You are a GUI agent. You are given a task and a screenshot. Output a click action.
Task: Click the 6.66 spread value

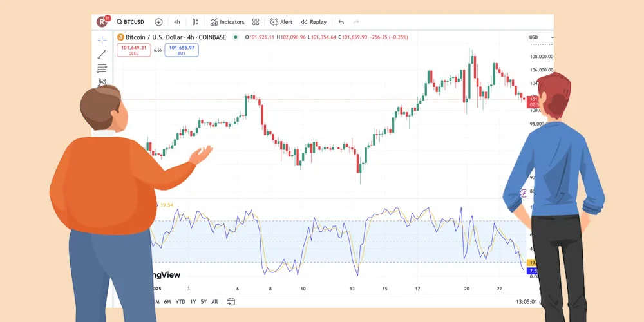(x=158, y=50)
